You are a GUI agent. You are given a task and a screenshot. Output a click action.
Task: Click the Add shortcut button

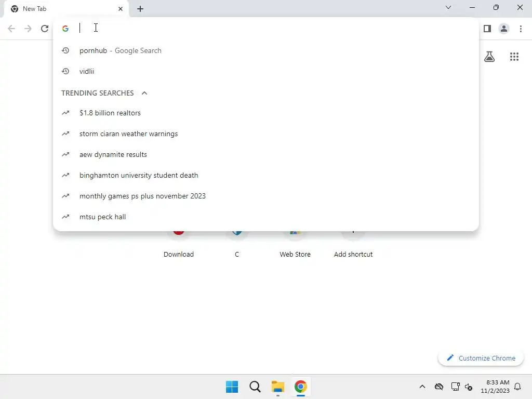click(x=353, y=245)
